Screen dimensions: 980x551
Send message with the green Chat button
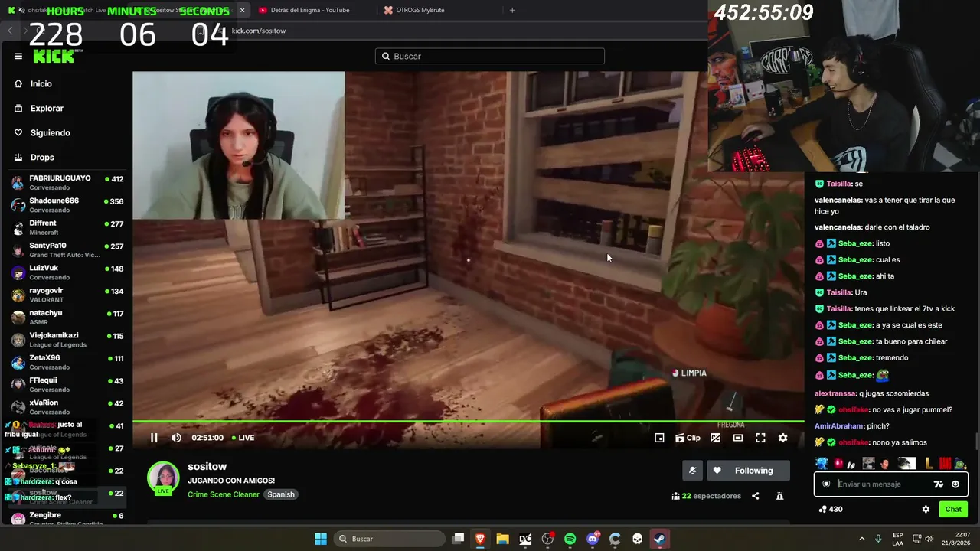953,509
